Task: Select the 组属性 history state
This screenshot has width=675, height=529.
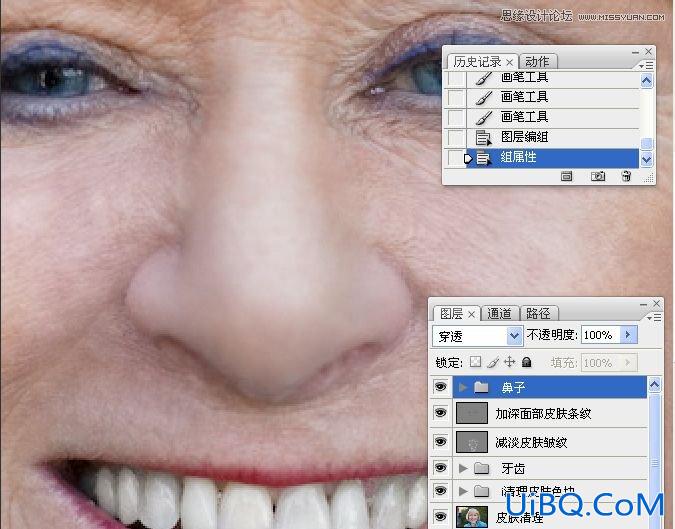Action: [552, 158]
